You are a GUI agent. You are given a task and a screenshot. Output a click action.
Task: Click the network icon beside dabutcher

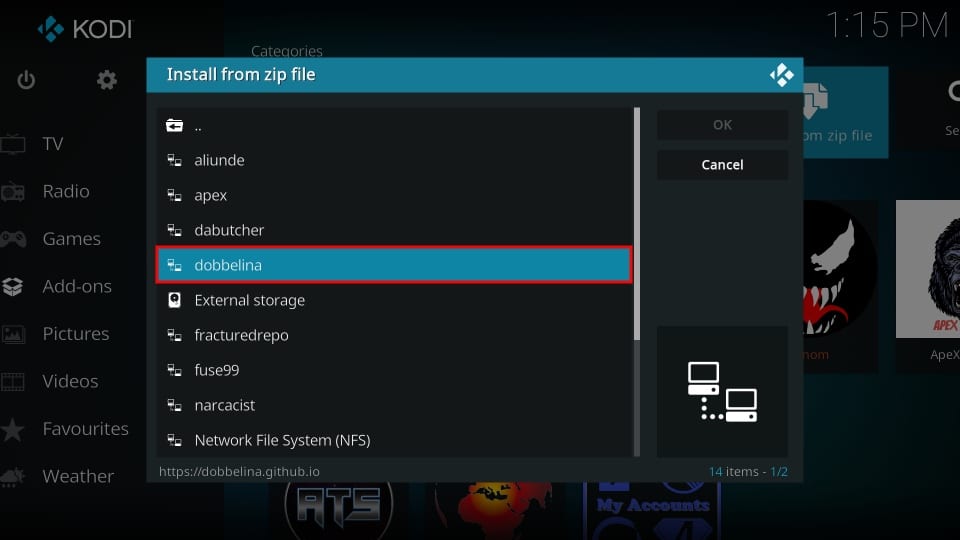pyautogui.click(x=174, y=230)
